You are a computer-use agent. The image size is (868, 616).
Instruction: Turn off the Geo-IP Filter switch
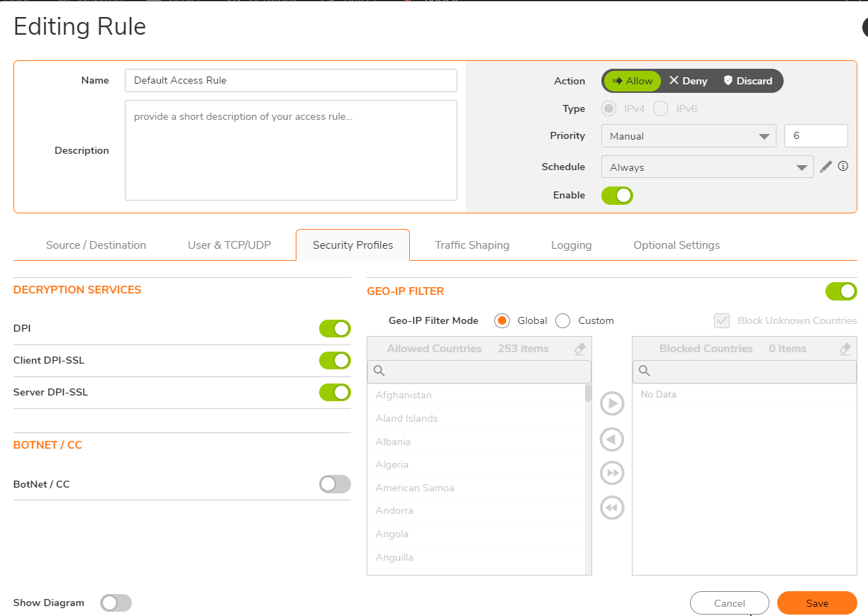(841, 291)
